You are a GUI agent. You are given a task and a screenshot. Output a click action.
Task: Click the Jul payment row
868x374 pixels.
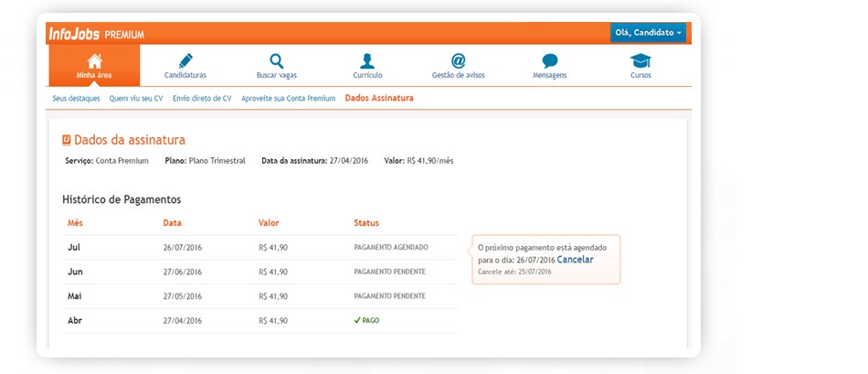[x=260, y=247]
